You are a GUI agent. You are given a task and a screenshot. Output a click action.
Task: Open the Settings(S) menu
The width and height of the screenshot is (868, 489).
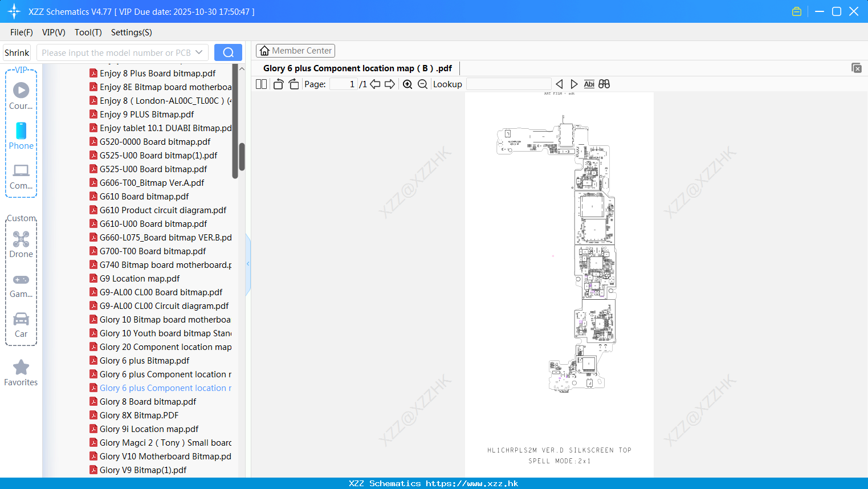click(x=132, y=32)
